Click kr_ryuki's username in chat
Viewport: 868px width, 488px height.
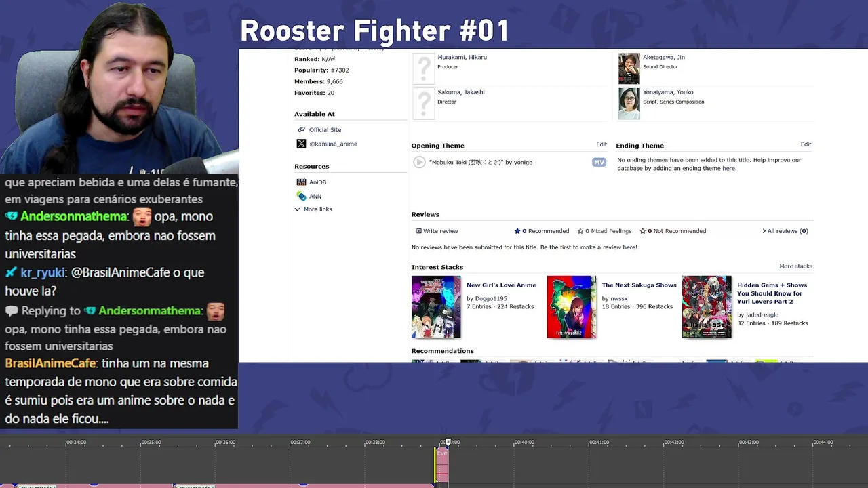point(43,272)
